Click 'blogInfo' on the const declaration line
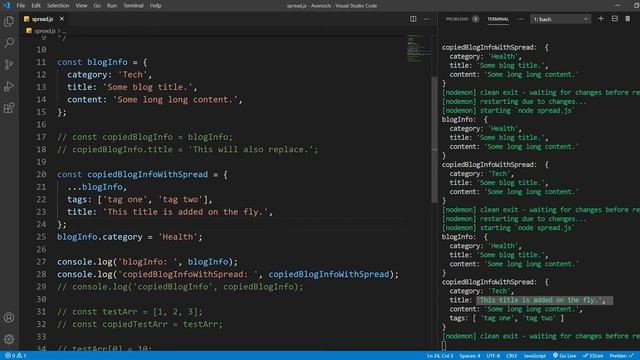640x360 pixels. click(107, 62)
